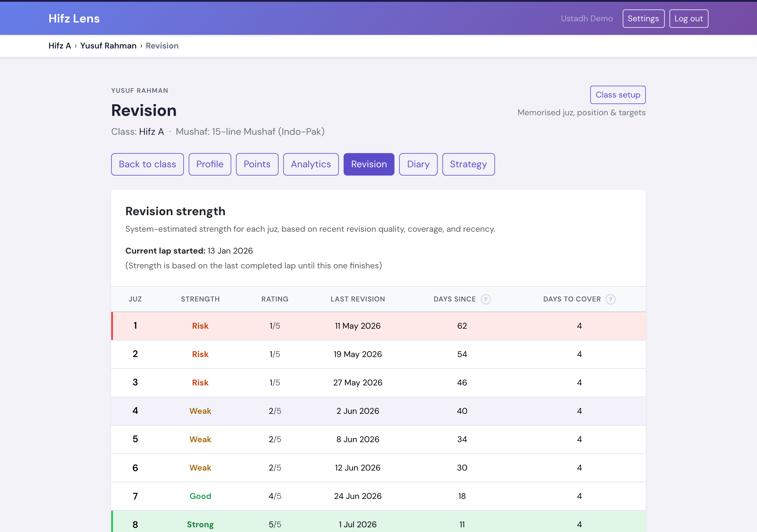This screenshot has width=757, height=532.
Task: Open Class setup button
Action: [x=617, y=95]
